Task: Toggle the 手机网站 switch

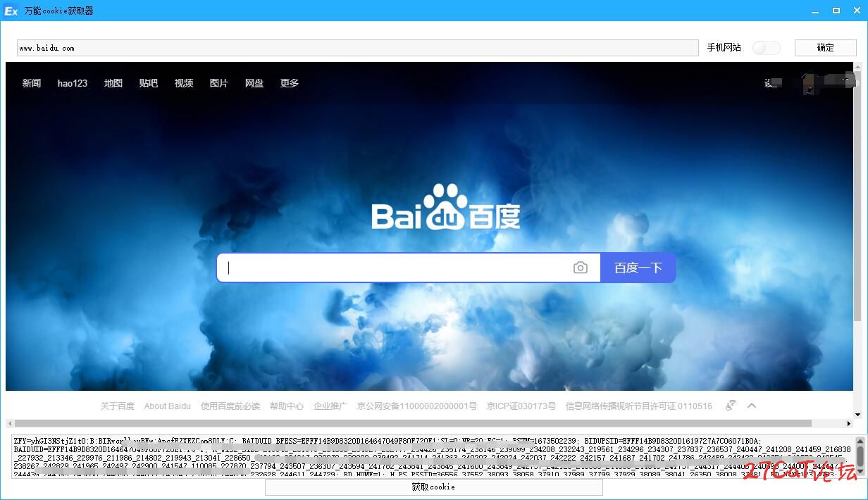Action: pos(767,47)
